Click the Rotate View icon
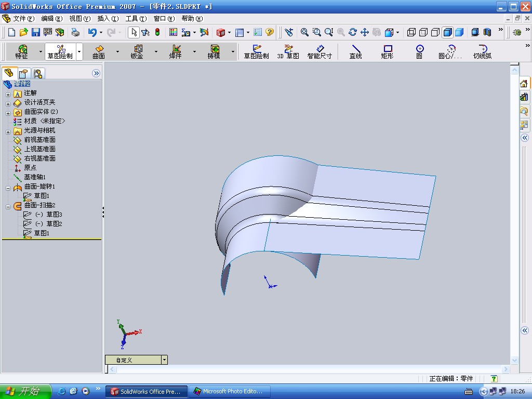 click(x=353, y=32)
